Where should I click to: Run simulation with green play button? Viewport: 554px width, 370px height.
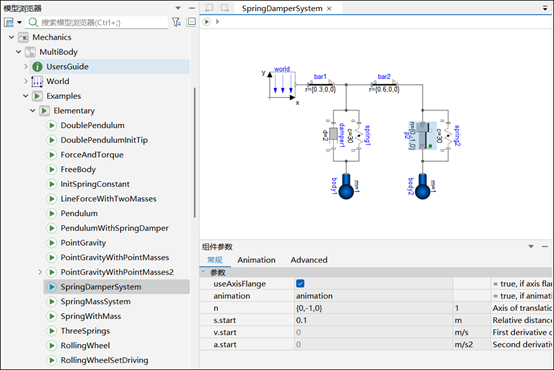click(207, 22)
